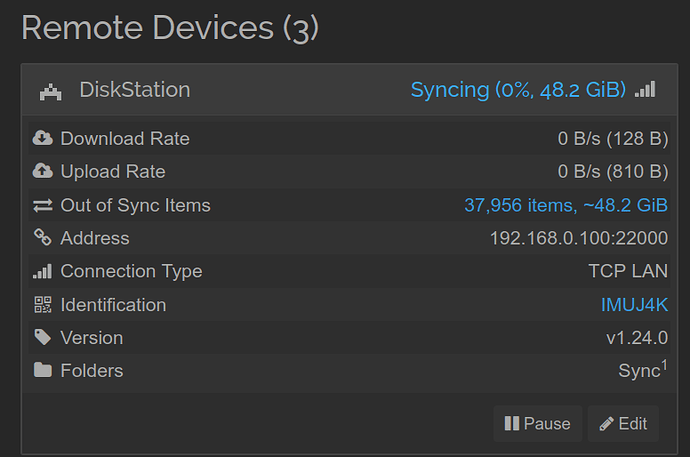Click the download rate cloud icon

43,138
